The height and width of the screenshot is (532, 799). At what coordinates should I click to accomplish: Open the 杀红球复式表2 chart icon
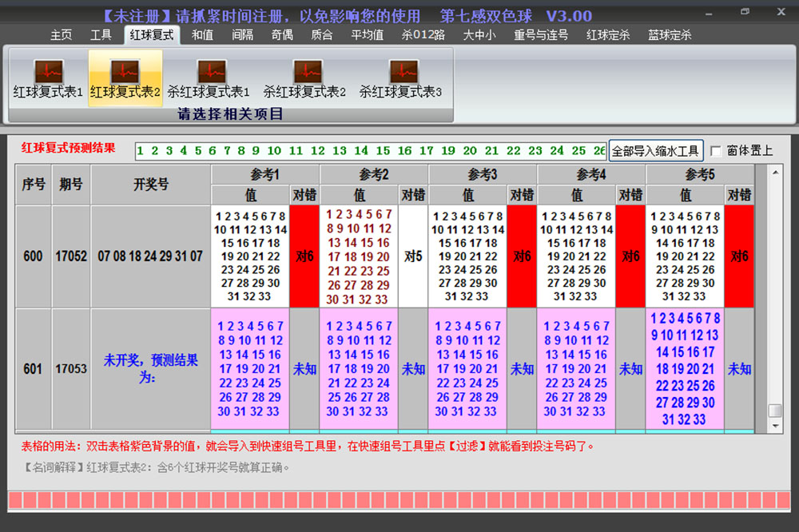click(x=304, y=78)
